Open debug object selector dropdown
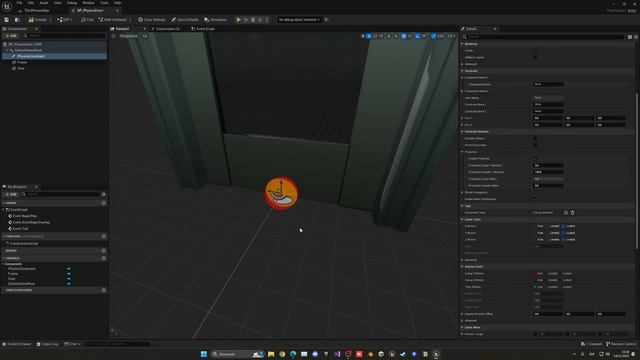 tap(299, 20)
